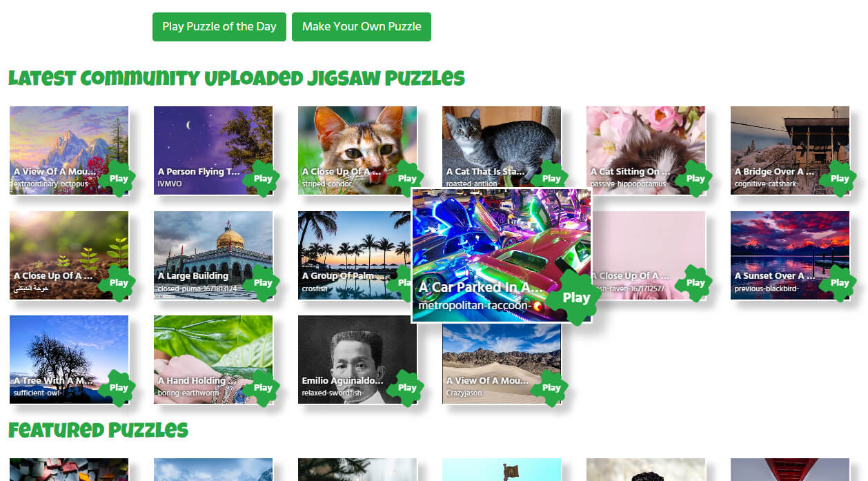The image size is (868, 481).
Task: Click Play badge on Tree With puzzle
Action: [x=119, y=387]
